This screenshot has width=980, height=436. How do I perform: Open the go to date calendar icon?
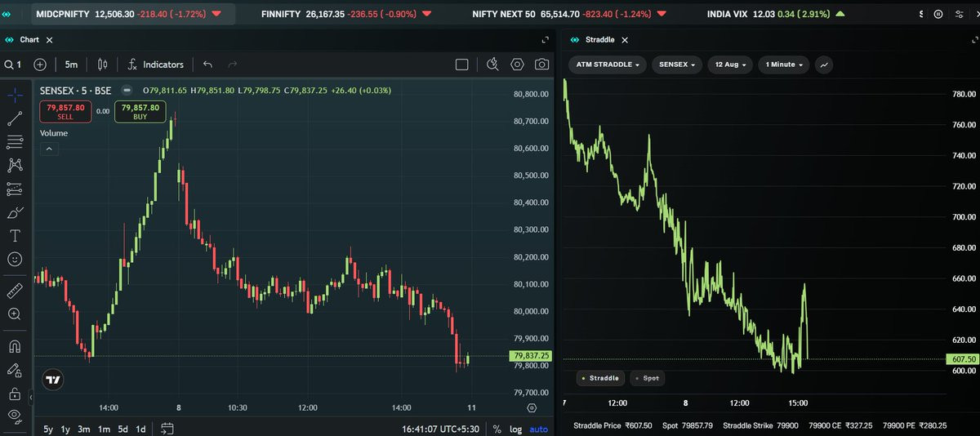(x=167, y=429)
